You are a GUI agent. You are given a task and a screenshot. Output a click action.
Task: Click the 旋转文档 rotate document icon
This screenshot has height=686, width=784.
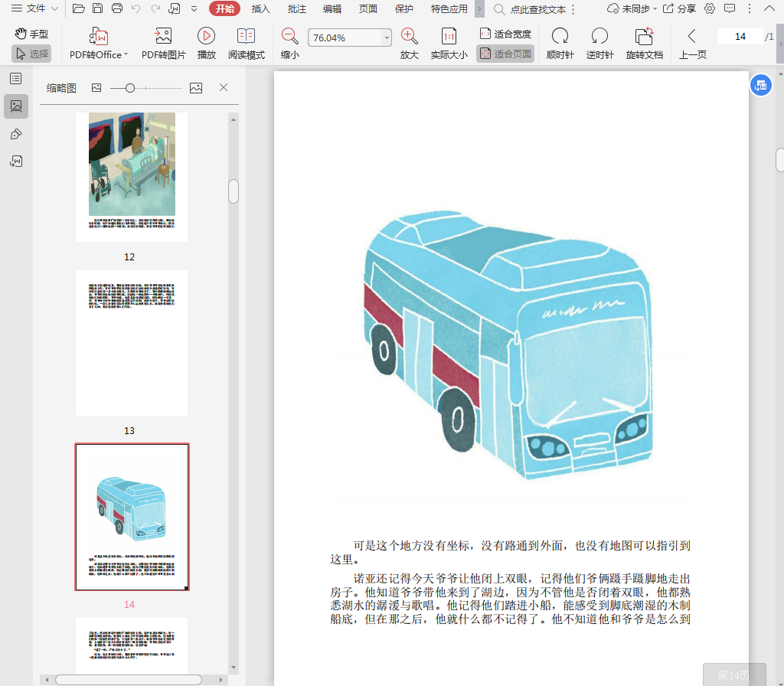[644, 36]
